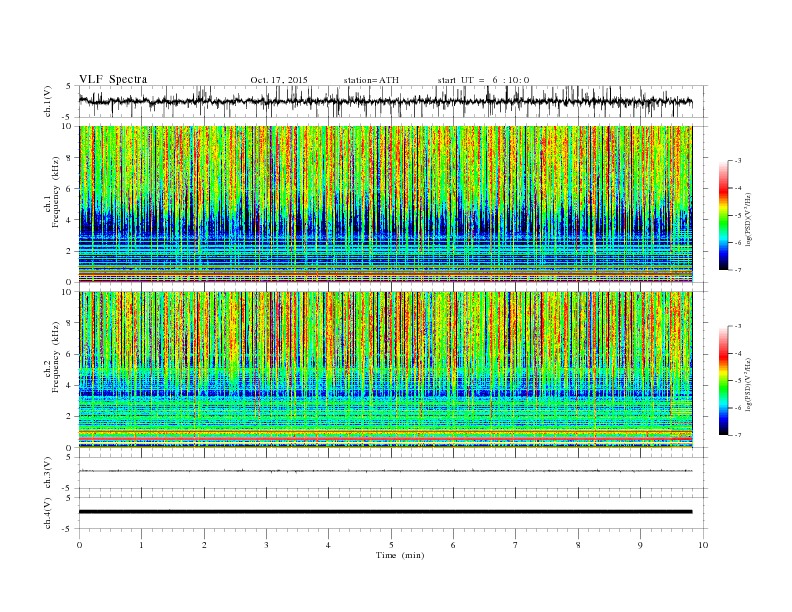Click the "-5" tick on the ch.4(V) axis
This screenshot has height=612, width=792.
click(x=67, y=529)
